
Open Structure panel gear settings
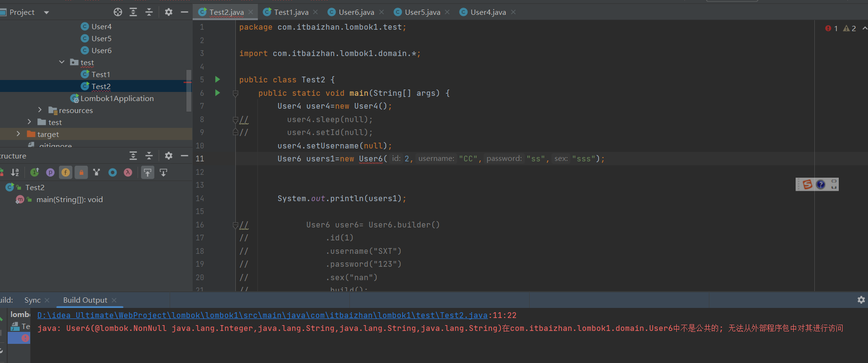point(169,156)
